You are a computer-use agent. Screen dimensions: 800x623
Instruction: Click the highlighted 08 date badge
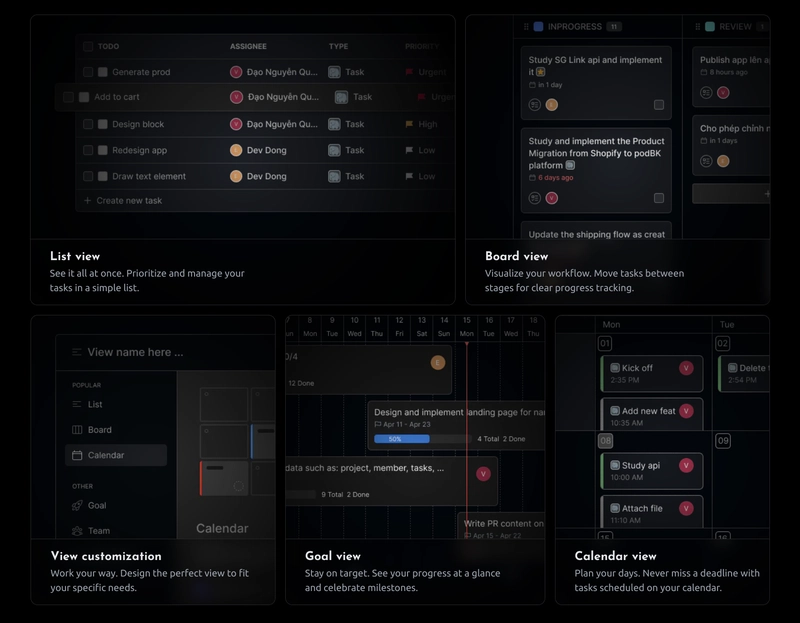tap(605, 441)
